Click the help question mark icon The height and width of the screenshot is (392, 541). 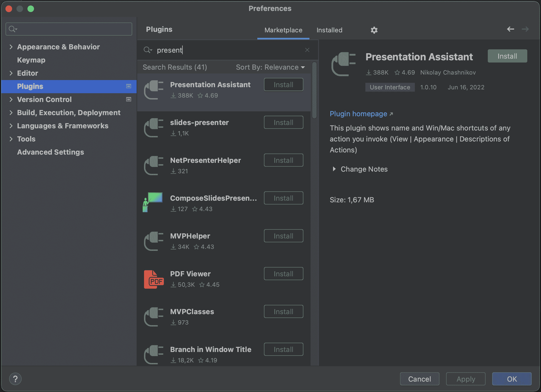(16, 379)
